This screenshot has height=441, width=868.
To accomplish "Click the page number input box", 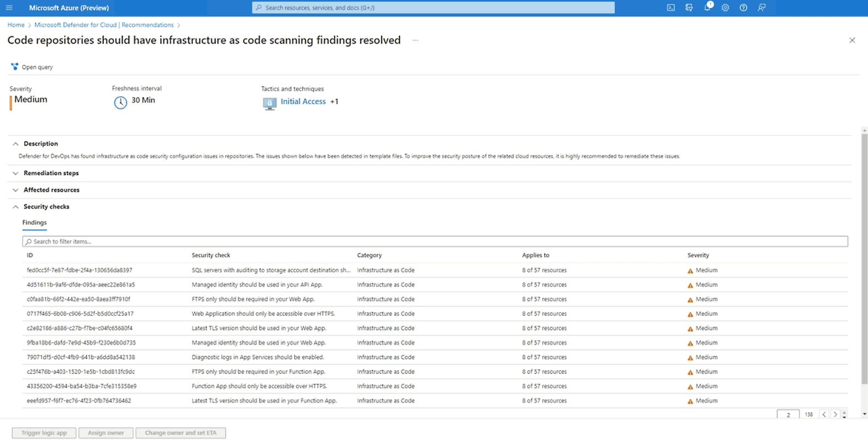I will 788,415.
